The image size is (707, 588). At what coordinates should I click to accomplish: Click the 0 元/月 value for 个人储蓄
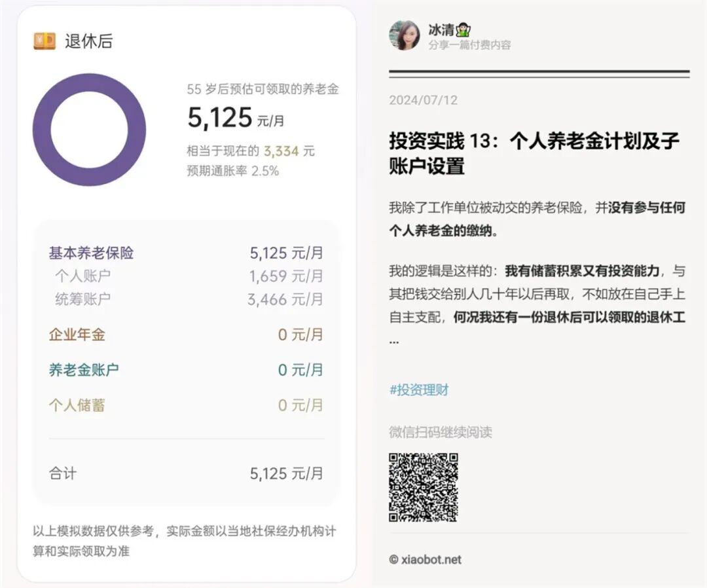pos(300,405)
